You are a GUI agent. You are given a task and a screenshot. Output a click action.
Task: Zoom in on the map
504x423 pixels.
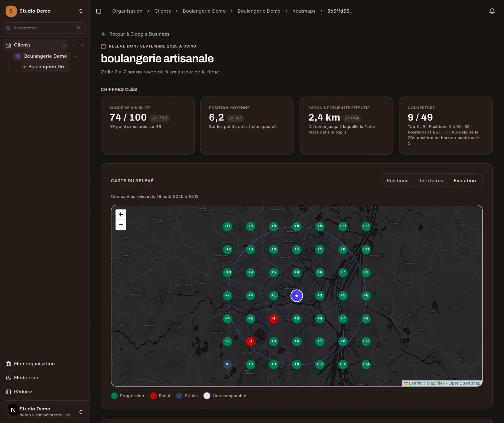pos(121,214)
